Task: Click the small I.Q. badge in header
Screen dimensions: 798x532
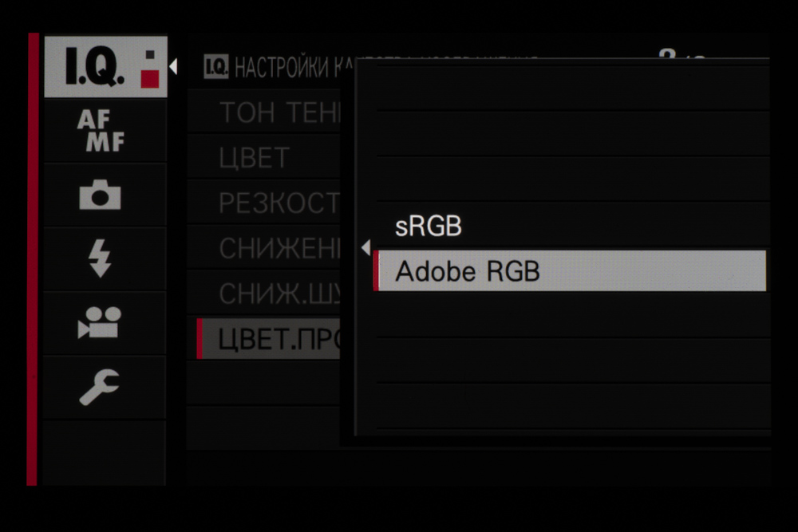Action: [x=216, y=66]
